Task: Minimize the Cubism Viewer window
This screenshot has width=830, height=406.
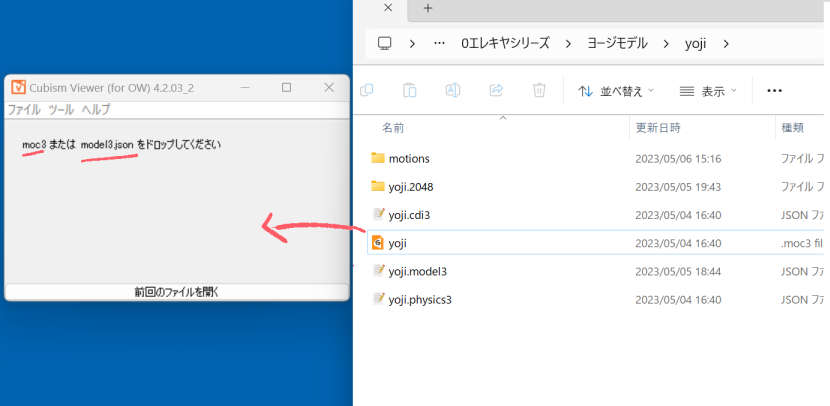Action: point(245,87)
